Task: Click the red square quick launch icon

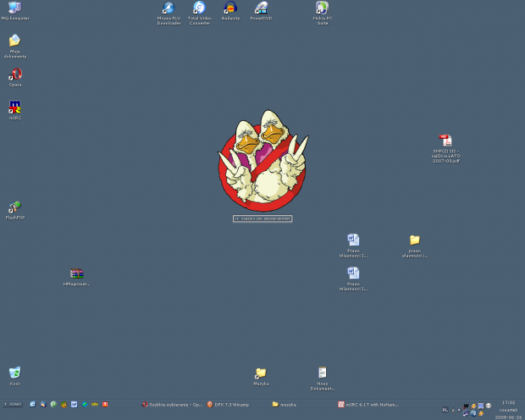Action: tap(105, 405)
